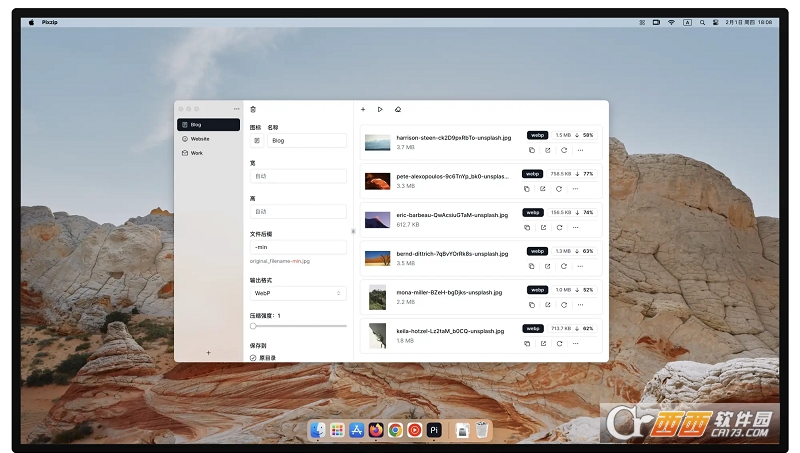
Task: More options for eric-barbeau image
Action: pyautogui.click(x=576, y=228)
